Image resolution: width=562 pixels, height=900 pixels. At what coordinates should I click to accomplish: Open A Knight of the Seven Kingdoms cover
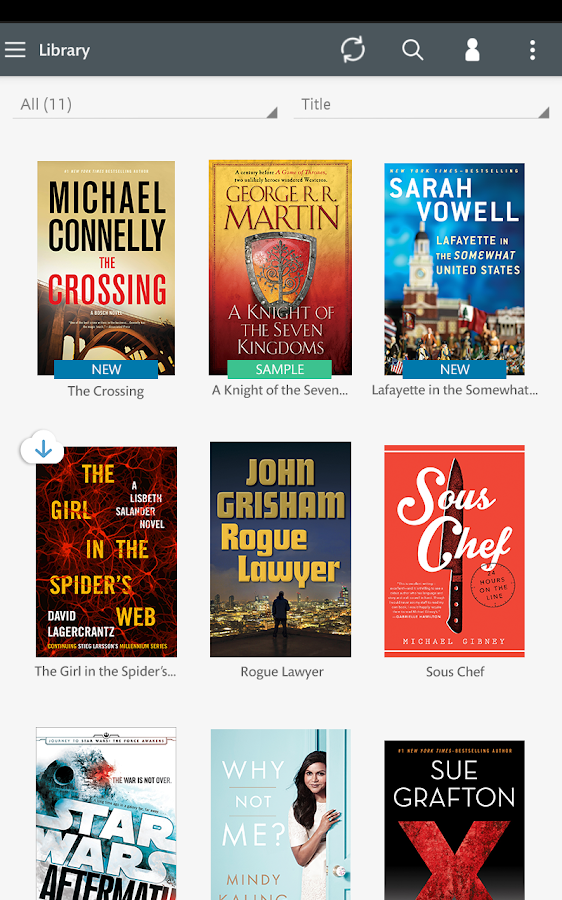pyautogui.click(x=280, y=267)
